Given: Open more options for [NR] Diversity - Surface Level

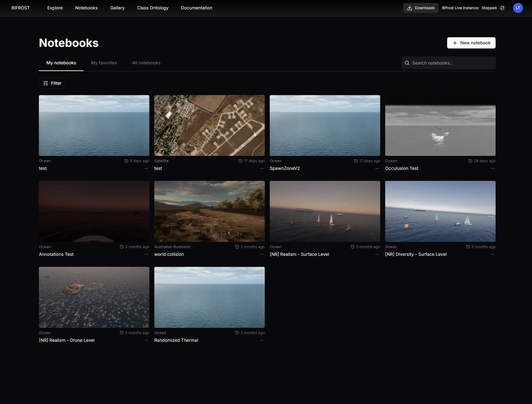Looking at the screenshot, I should pyautogui.click(x=492, y=254).
